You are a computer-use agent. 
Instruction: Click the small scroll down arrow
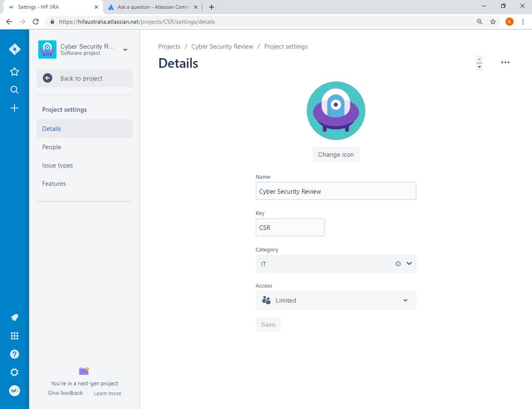click(x=479, y=67)
